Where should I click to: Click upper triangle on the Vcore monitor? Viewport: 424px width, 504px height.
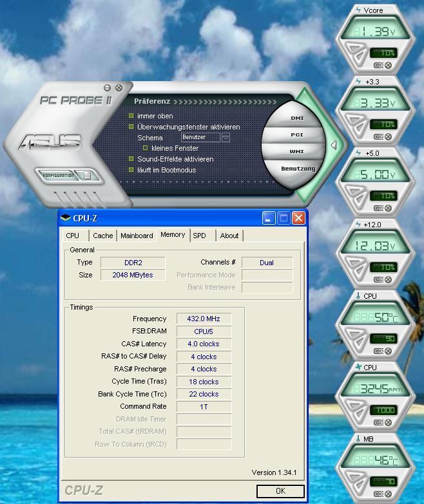click(356, 48)
